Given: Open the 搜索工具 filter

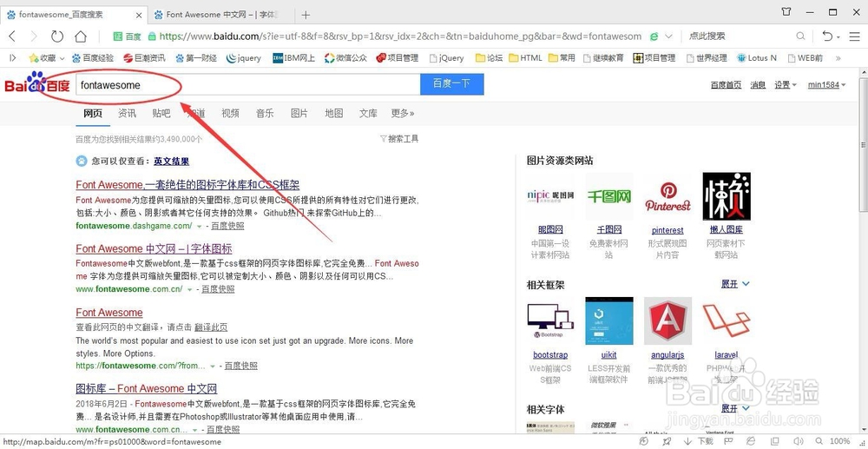Looking at the screenshot, I should (x=399, y=138).
